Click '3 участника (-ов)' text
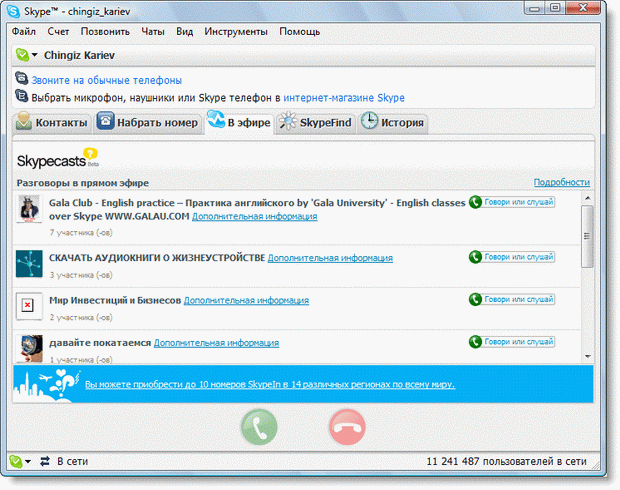 tap(81, 275)
